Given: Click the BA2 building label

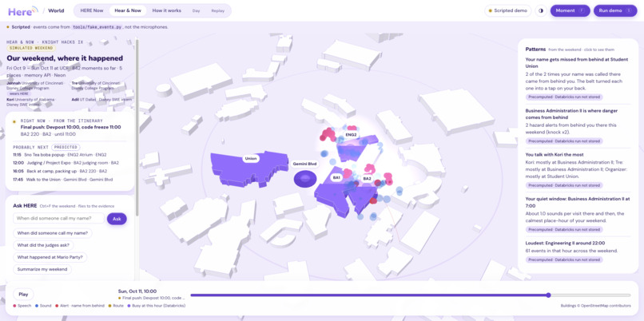Looking at the screenshot, I should [367, 179].
